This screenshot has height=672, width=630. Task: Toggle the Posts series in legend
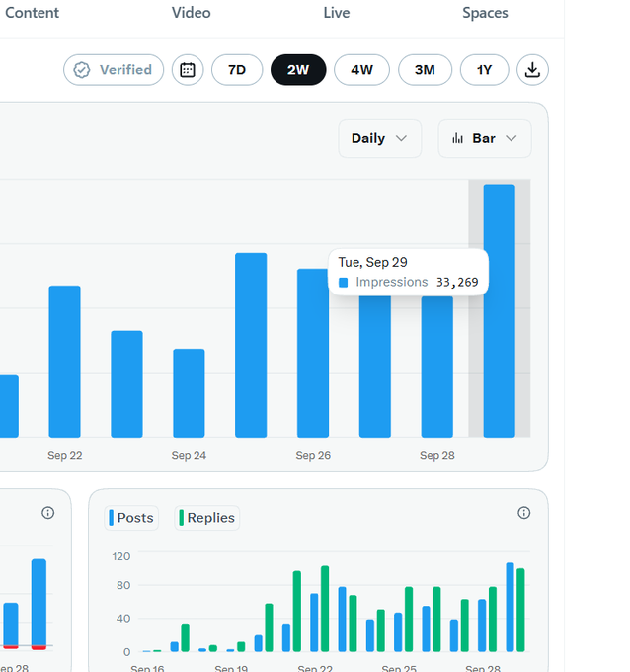click(x=131, y=518)
